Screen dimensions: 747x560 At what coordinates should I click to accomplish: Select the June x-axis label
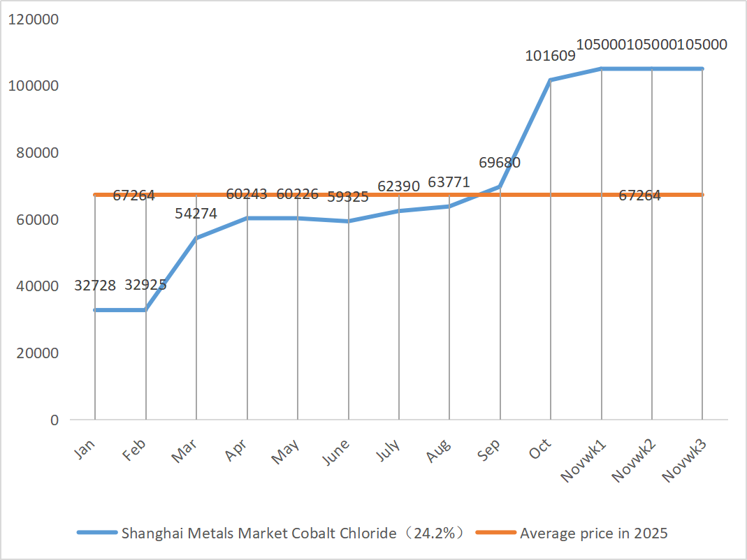336,452
